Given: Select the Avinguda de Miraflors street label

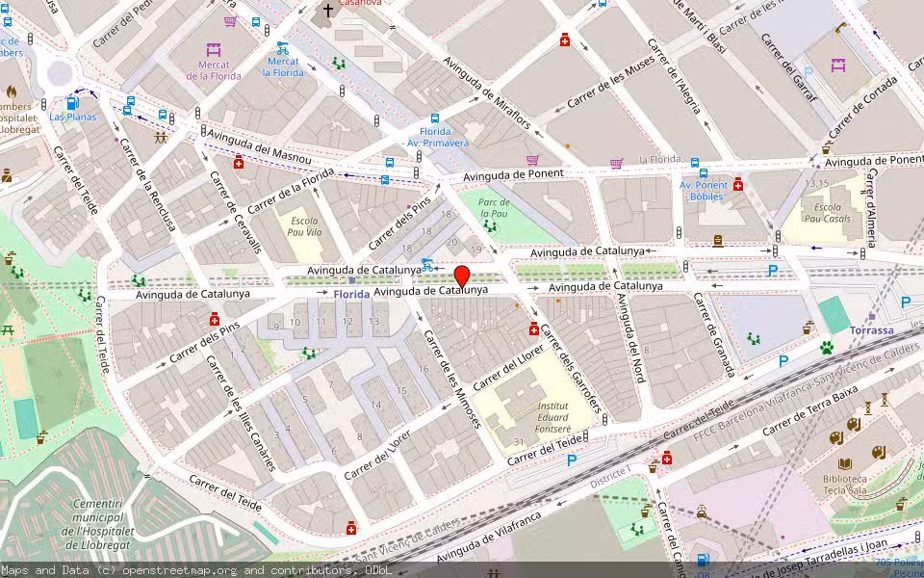Looking at the screenshot, I should 489,93.
